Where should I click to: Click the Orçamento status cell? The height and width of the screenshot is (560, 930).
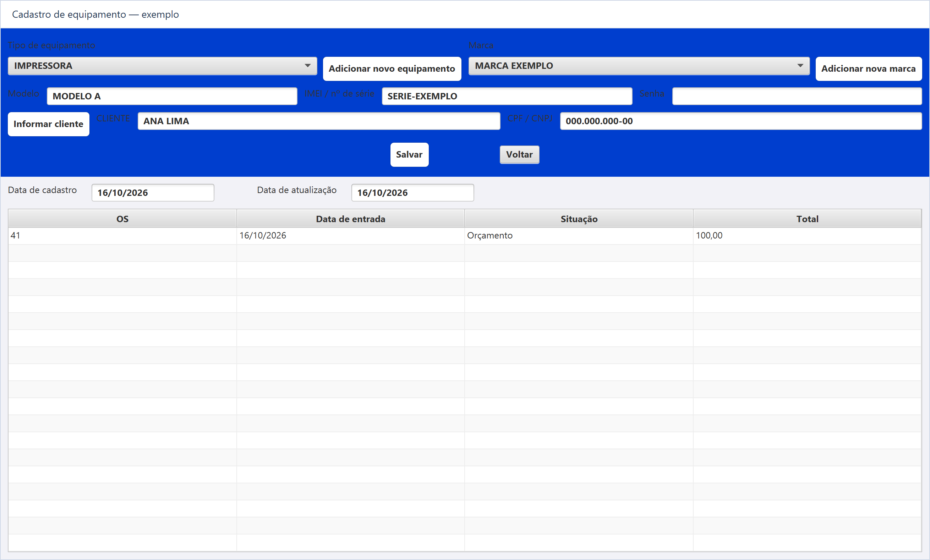(x=579, y=236)
